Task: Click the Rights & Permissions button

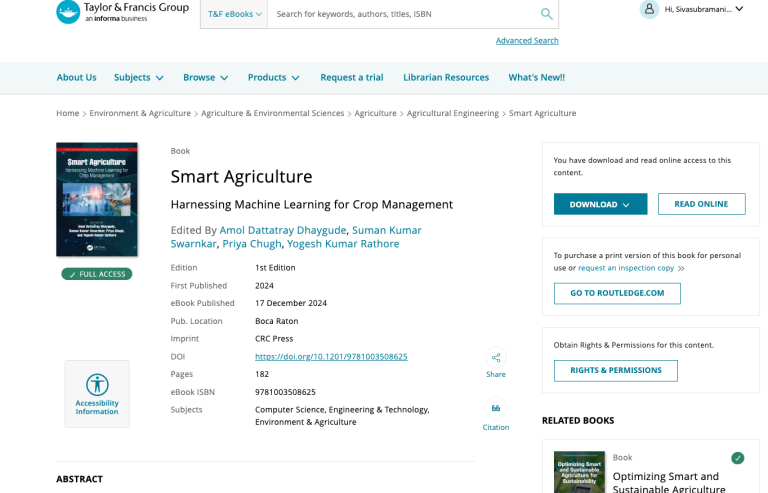Action: 616,371
